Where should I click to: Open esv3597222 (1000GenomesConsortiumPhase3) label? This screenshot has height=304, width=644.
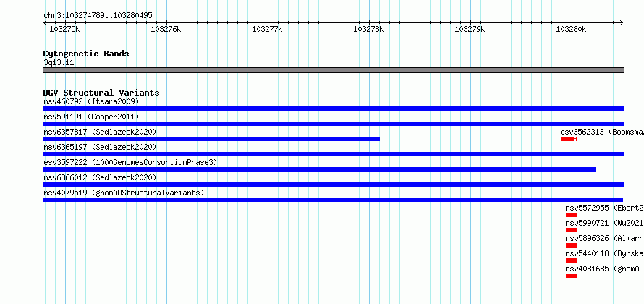pos(130,162)
